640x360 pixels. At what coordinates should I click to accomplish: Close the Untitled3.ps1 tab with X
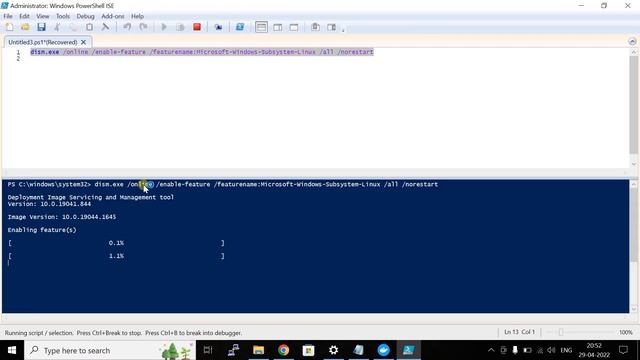83,42
